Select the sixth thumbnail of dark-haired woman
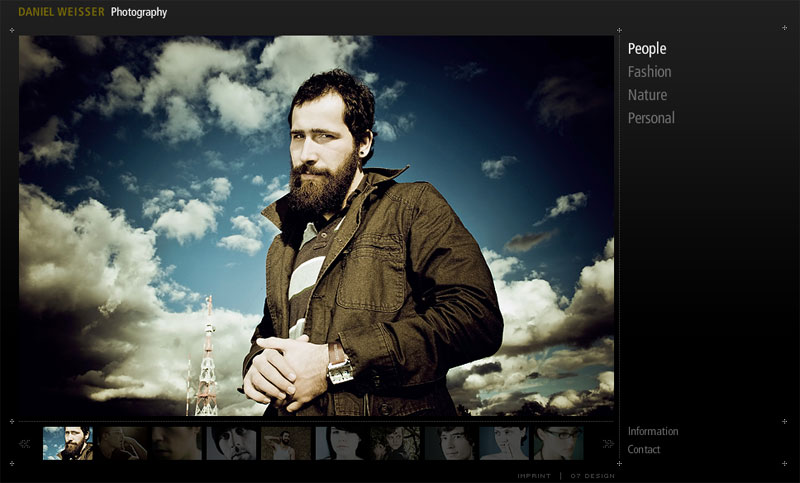The width and height of the screenshot is (800, 483). click(340, 443)
